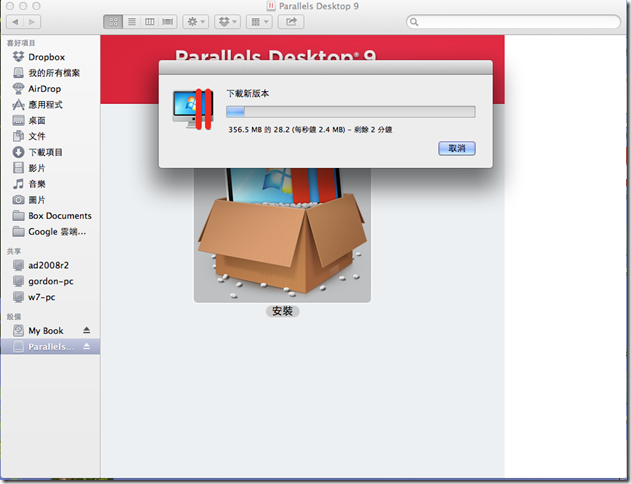
Task: Open 音樂 Music in sidebar
Action: tap(50, 184)
